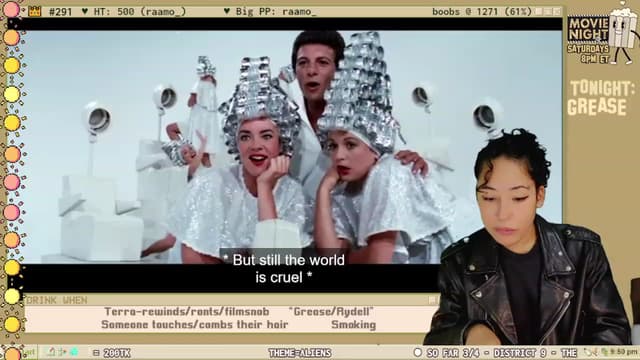
Task: Click the 'Saturdays 8PM ET' schedule text
Action: point(588,54)
